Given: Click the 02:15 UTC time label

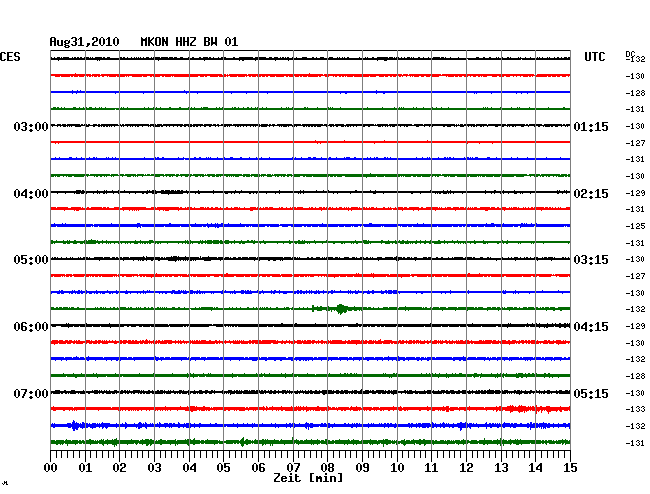Looking at the screenshot, I should pos(591,194).
